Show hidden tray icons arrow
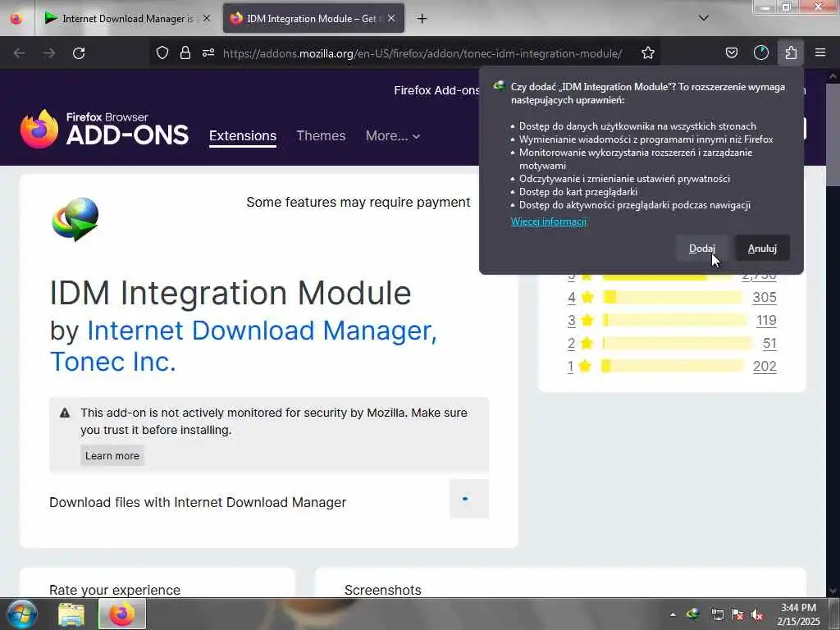840x630 pixels. click(x=673, y=614)
